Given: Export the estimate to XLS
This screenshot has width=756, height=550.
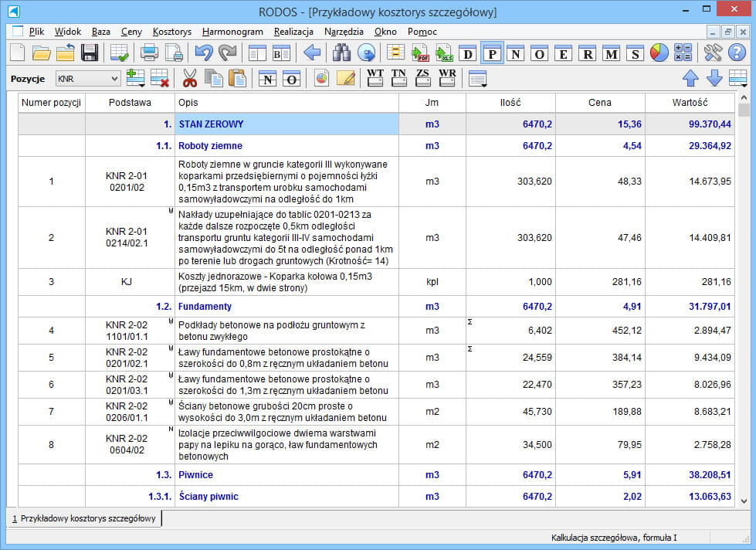Looking at the screenshot, I should (443, 53).
